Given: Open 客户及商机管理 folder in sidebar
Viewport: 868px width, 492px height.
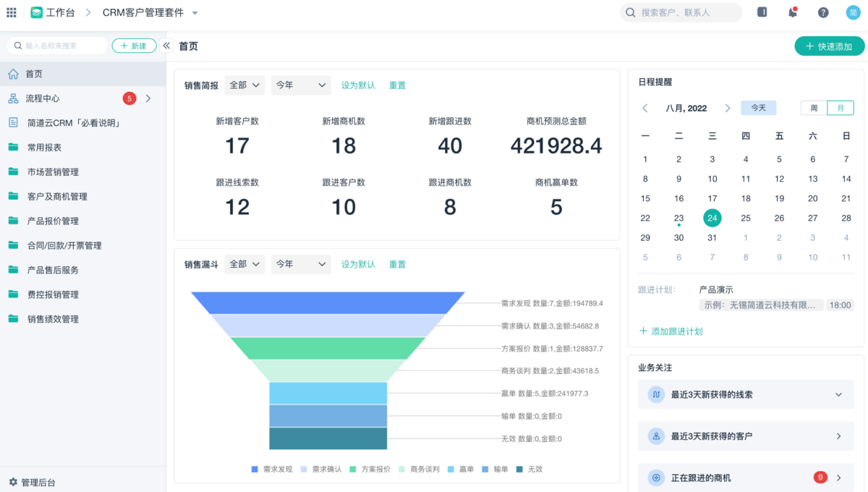Looking at the screenshot, I should tap(57, 197).
